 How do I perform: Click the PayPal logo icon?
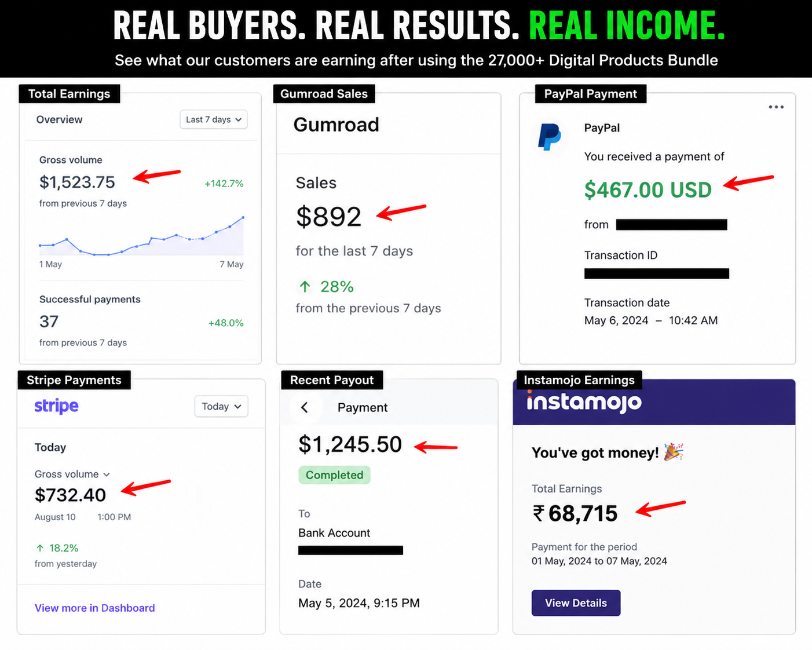549,137
